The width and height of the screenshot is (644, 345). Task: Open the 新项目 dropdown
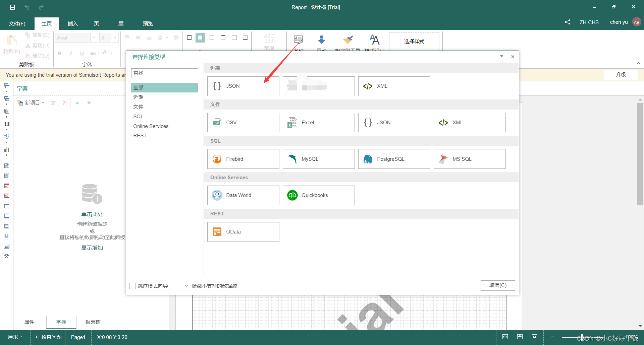[31, 103]
